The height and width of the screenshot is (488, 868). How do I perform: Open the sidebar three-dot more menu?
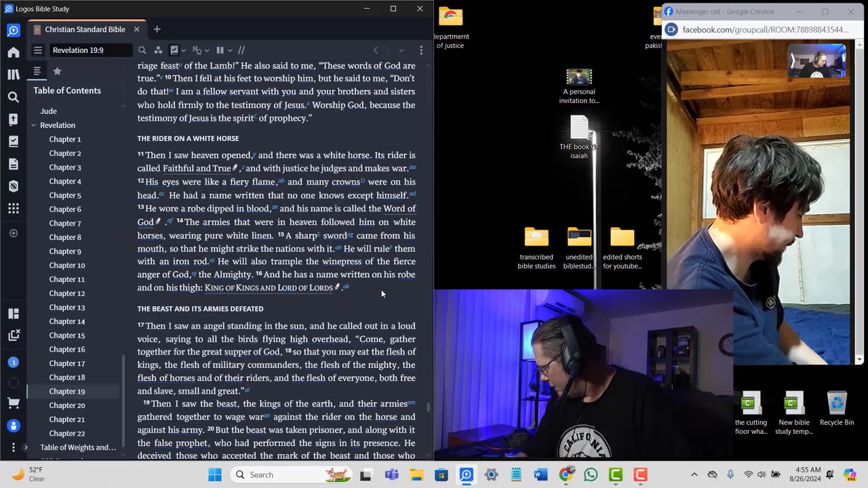pyautogui.click(x=13, y=447)
